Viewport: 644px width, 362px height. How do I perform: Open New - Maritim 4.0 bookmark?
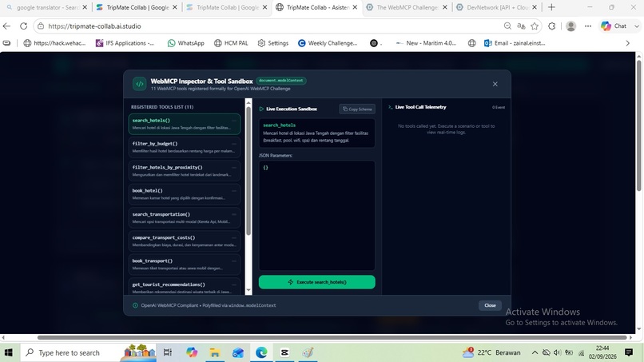[426, 43]
